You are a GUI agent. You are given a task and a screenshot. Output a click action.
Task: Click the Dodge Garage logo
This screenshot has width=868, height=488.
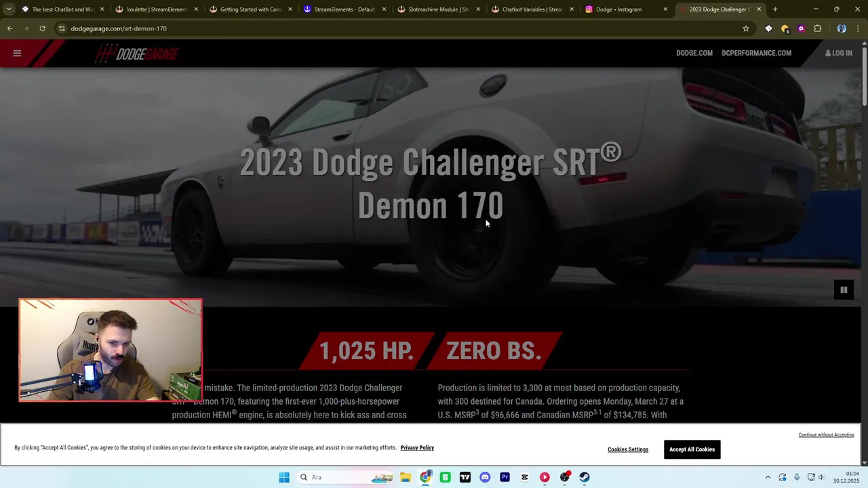tap(137, 54)
